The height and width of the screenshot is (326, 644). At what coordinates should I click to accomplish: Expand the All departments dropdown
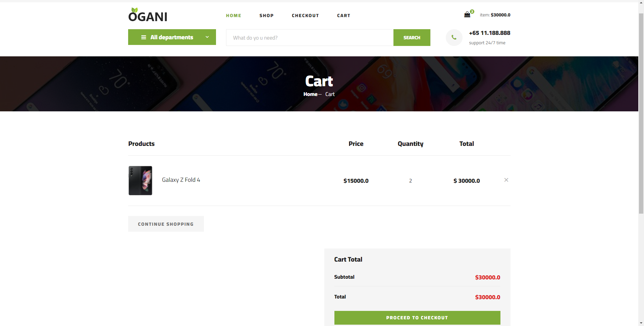point(172,37)
